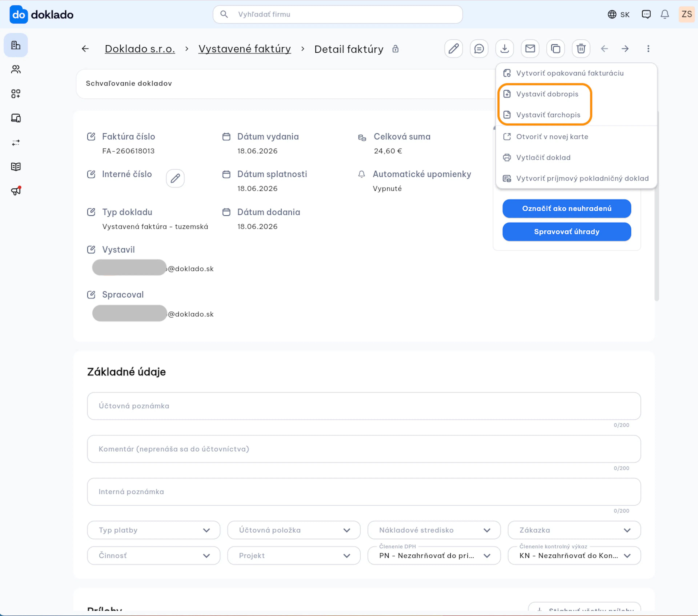Open the apps grid sidebar icon
This screenshot has width=698, height=616.
tap(16, 94)
